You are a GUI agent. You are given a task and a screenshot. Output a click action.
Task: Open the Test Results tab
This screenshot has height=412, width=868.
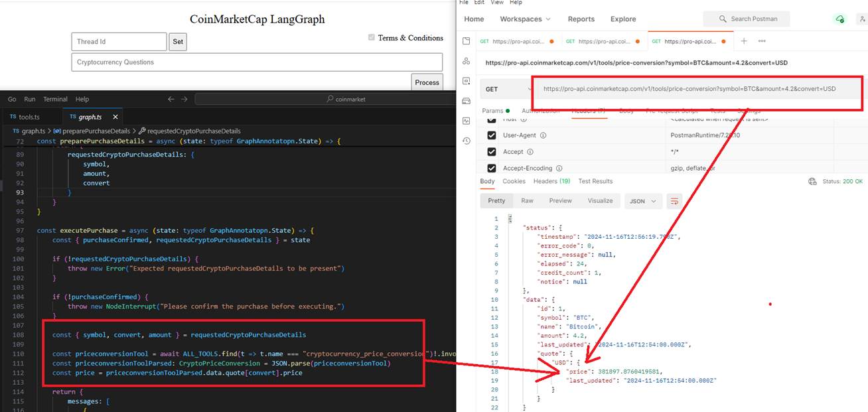pos(595,181)
